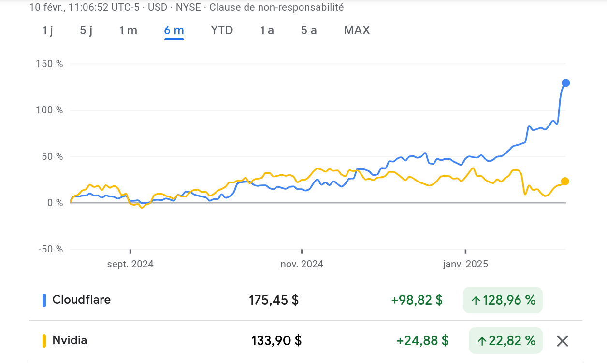
Task: Click the blue Cloudflare chart endpoint dot
Action: (x=565, y=83)
